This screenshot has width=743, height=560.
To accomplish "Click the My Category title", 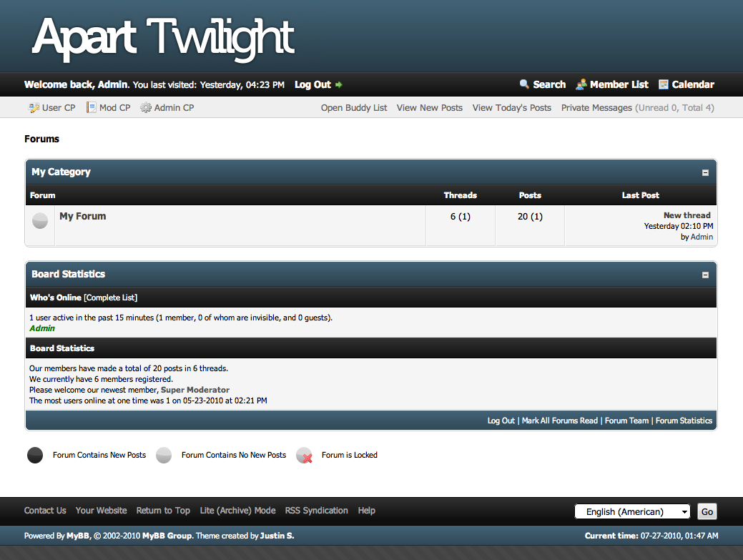I will [61, 172].
